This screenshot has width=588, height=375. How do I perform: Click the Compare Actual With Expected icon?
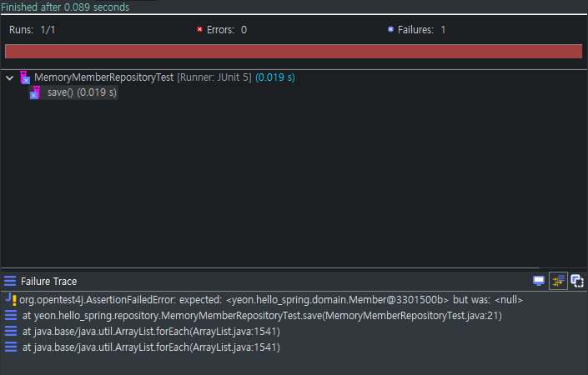click(x=577, y=281)
